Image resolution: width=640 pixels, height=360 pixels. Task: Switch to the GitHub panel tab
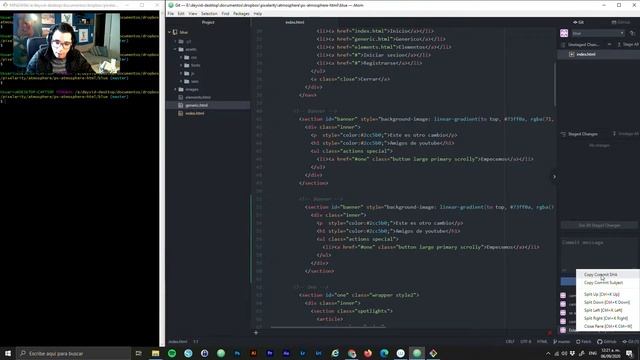coord(620,22)
